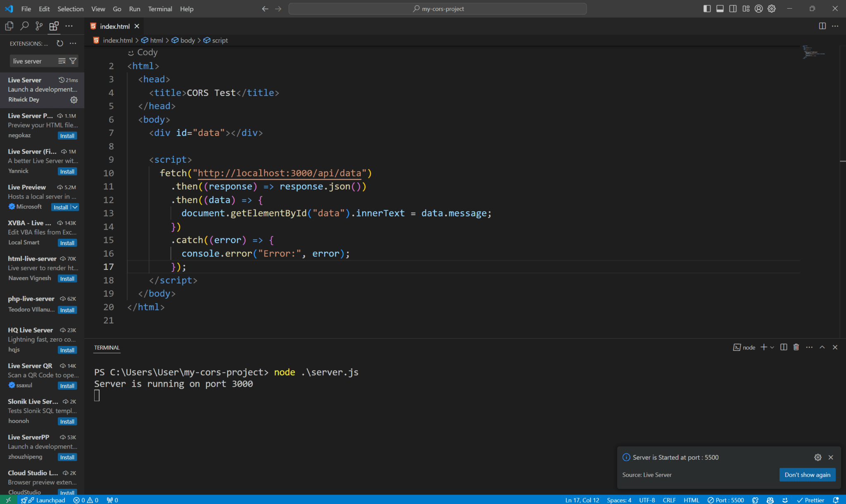Open more actions menu in the terminal panel
Screen dimensions: 846x504
pos(809,347)
